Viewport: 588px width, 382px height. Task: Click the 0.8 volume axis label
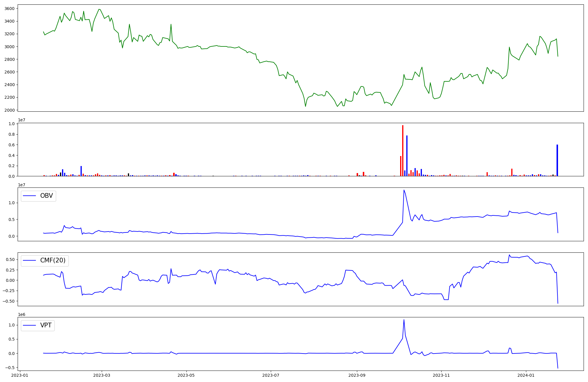click(12, 134)
